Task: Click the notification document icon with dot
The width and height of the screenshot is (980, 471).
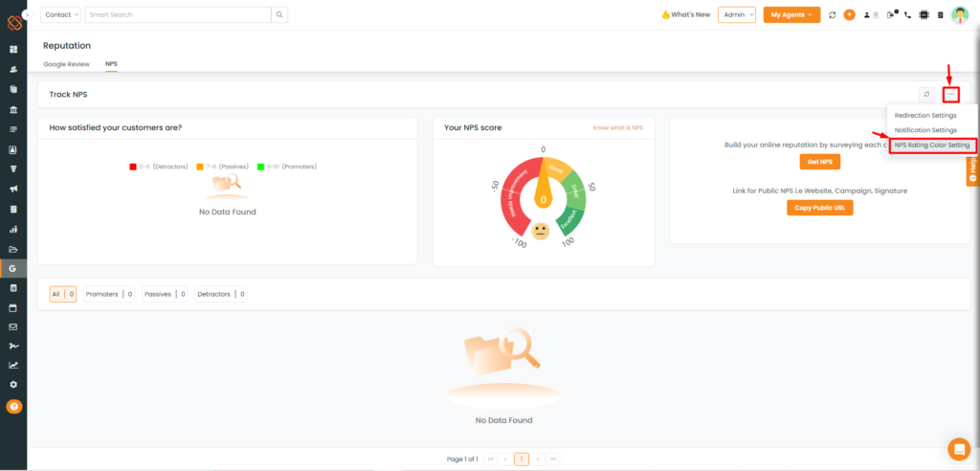Action: point(892,14)
